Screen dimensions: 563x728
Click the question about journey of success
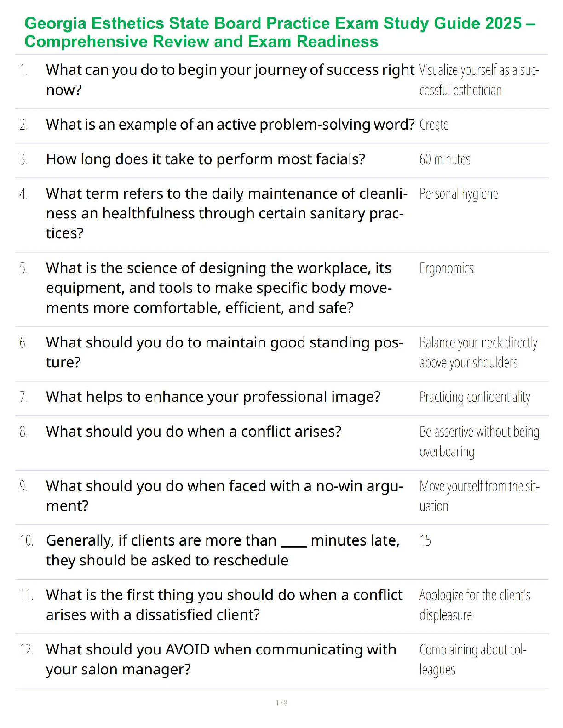(x=230, y=80)
